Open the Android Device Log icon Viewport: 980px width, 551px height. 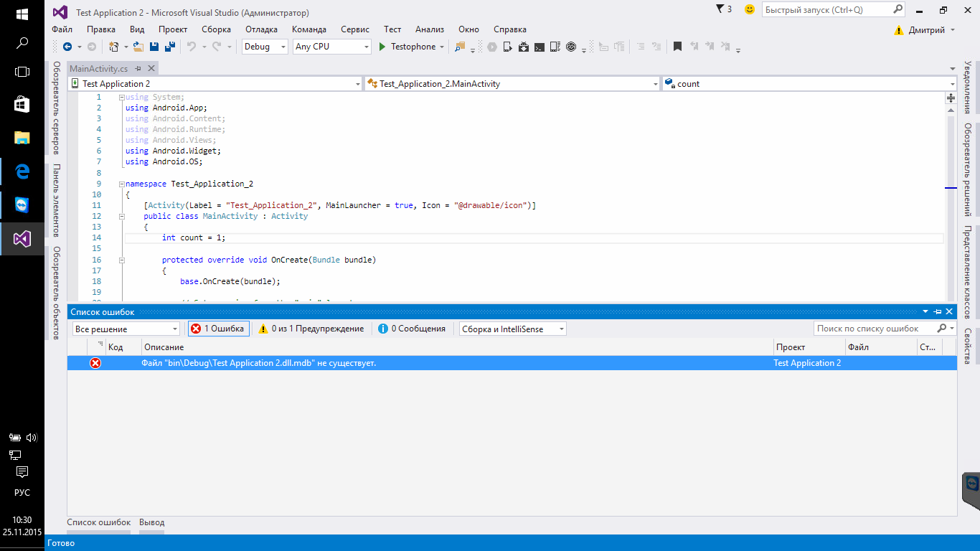coord(555,47)
